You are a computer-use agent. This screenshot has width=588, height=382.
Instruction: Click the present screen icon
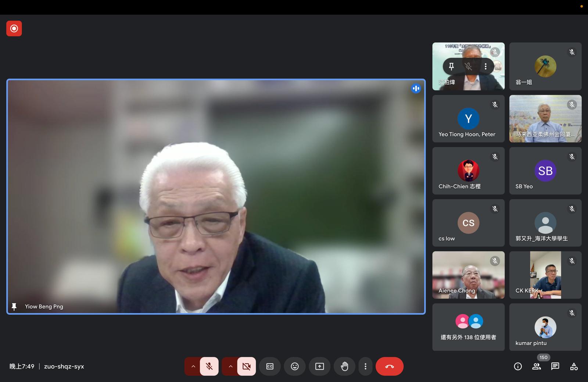[320, 366]
